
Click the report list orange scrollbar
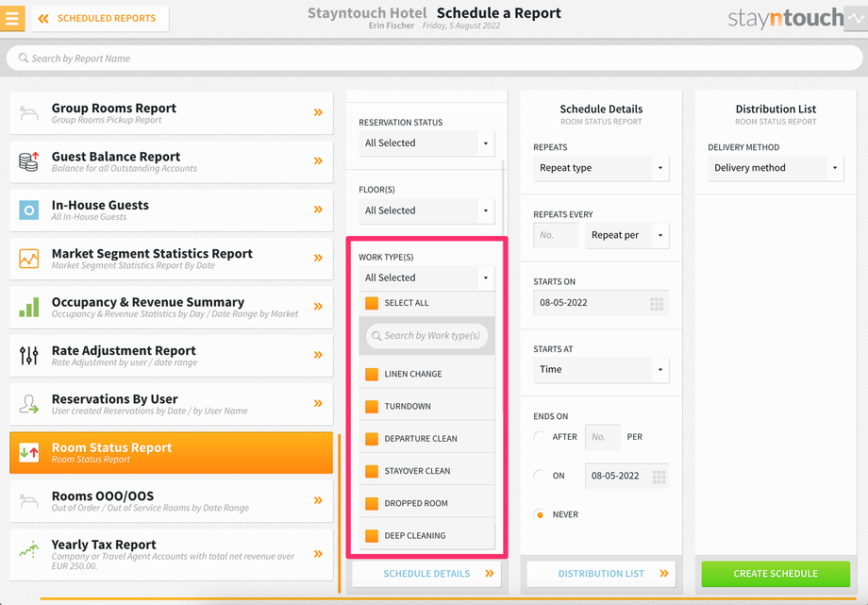339,513
